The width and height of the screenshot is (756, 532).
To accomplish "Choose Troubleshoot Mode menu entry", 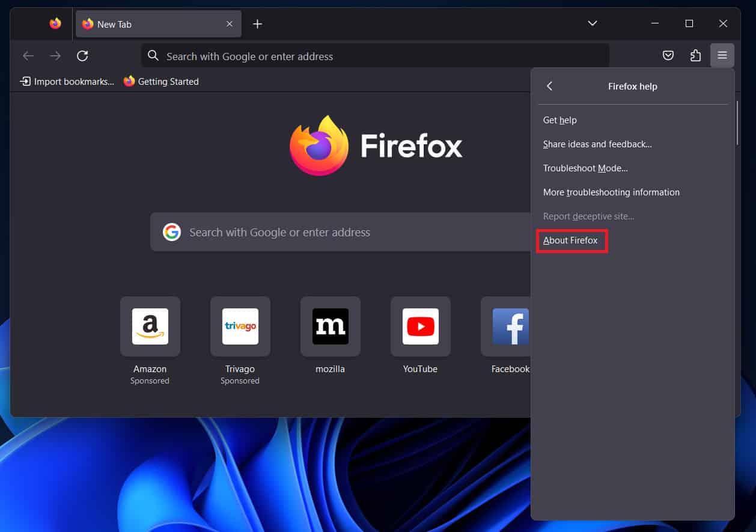I will pyautogui.click(x=585, y=168).
